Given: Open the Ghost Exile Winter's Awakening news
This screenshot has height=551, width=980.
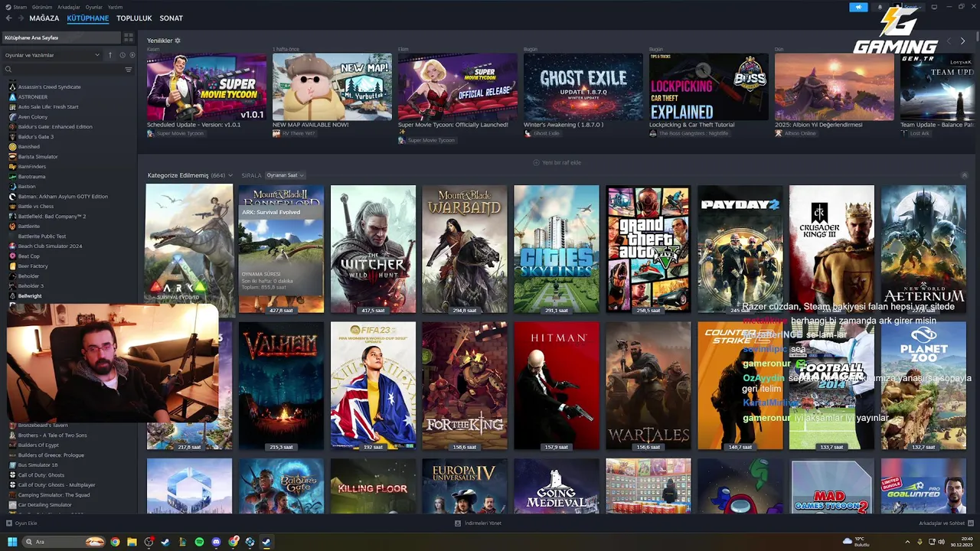Looking at the screenshot, I should click(x=583, y=86).
